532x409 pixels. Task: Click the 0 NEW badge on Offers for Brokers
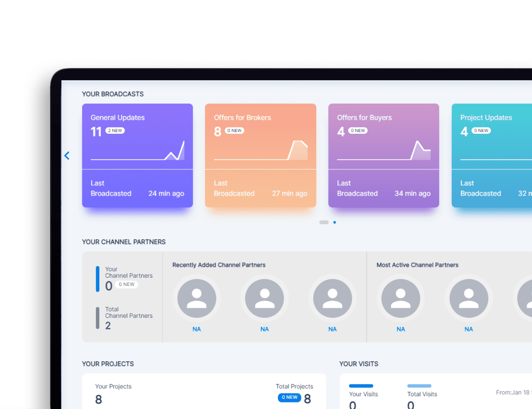(x=234, y=131)
